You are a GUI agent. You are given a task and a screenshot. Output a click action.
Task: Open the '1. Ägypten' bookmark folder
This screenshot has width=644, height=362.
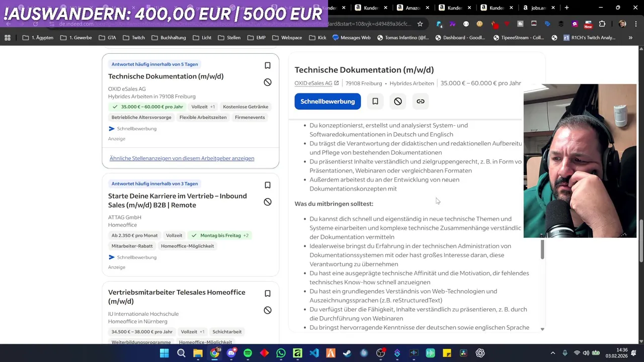[x=38, y=38]
